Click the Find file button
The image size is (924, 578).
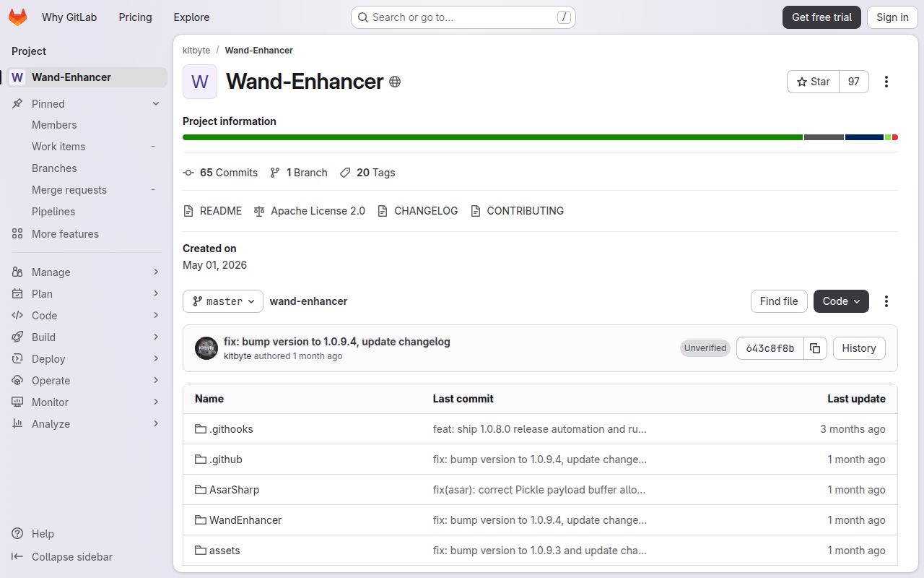pos(779,301)
